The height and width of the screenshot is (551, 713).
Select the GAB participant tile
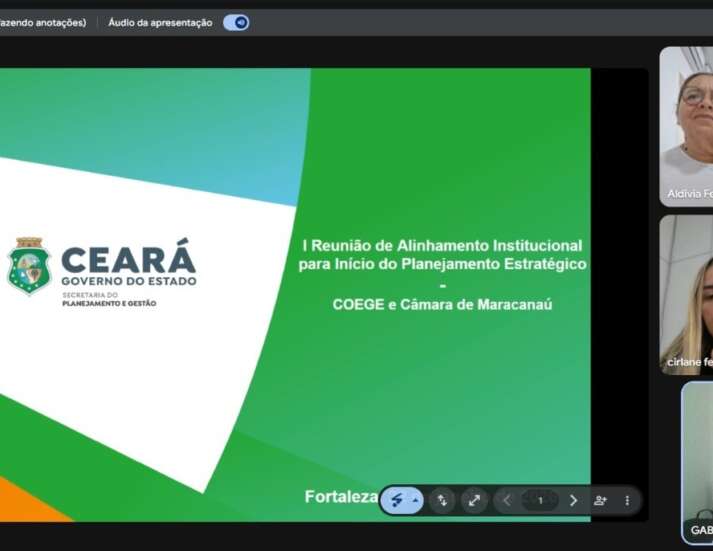pos(697,462)
